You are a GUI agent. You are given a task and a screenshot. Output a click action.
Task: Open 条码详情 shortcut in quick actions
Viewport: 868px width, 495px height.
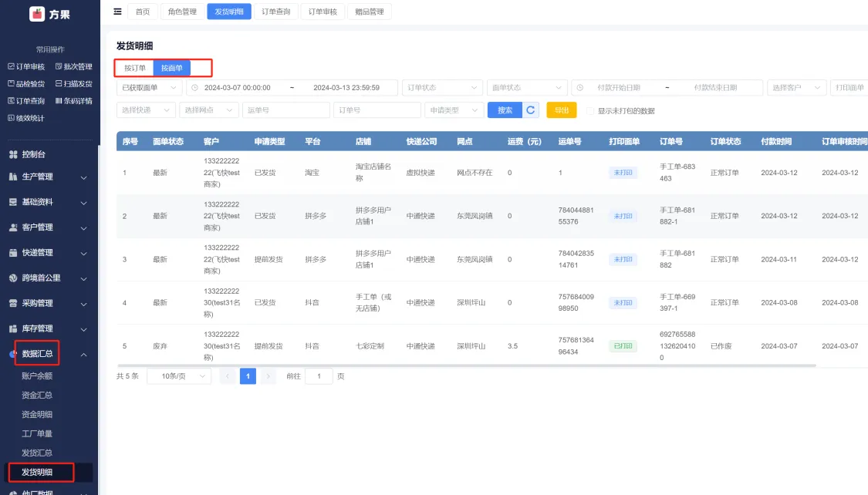tap(73, 100)
